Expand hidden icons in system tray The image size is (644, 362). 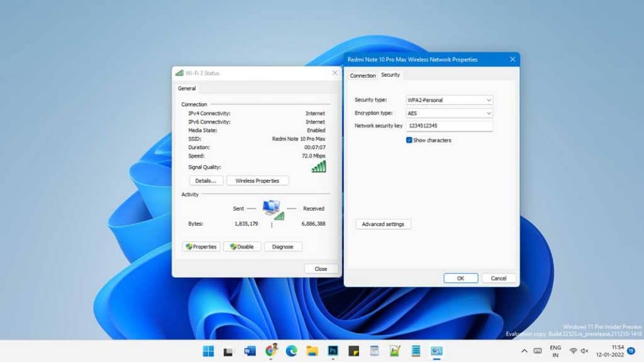coord(525,351)
